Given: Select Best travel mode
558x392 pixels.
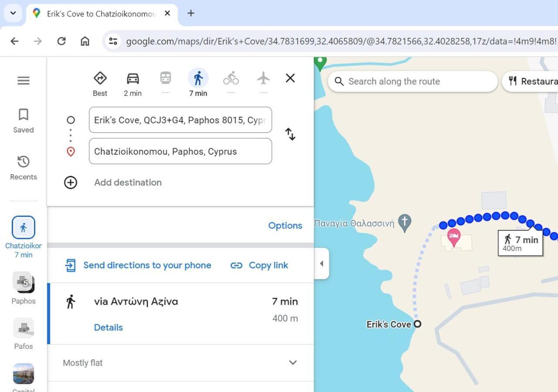Looking at the screenshot, I should click(100, 84).
